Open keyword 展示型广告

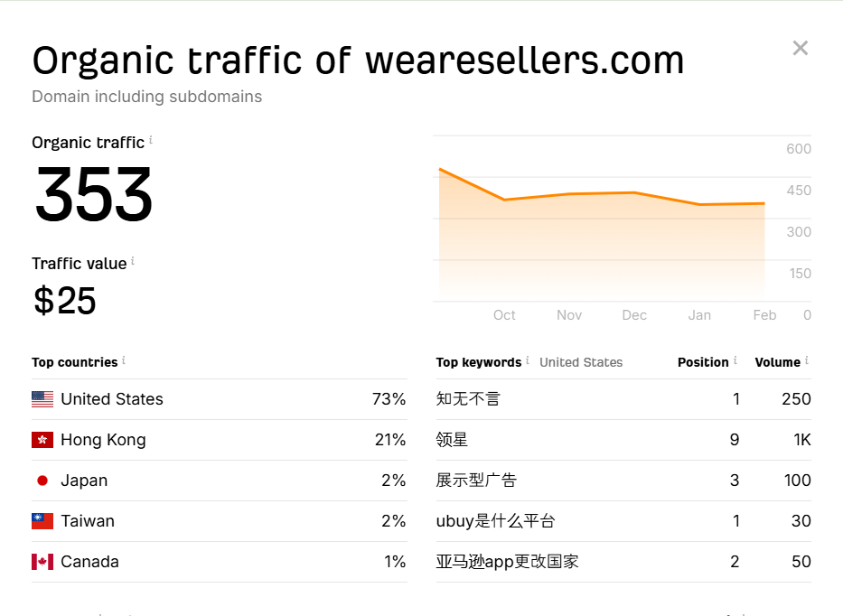(476, 481)
